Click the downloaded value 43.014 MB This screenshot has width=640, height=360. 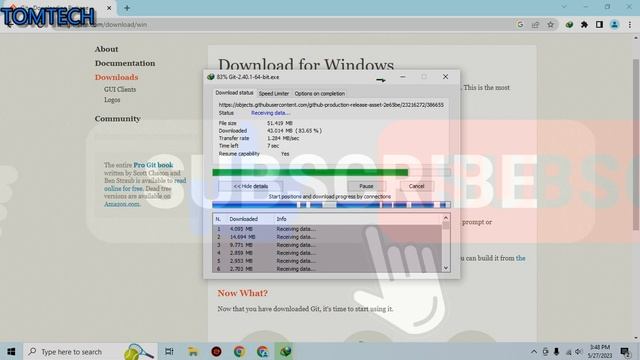click(294, 131)
